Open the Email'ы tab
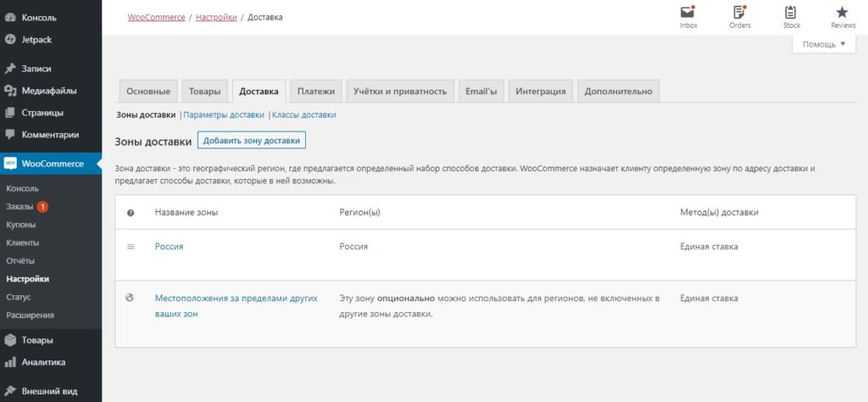The width and height of the screenshot is (868, 402). point(481,92)
